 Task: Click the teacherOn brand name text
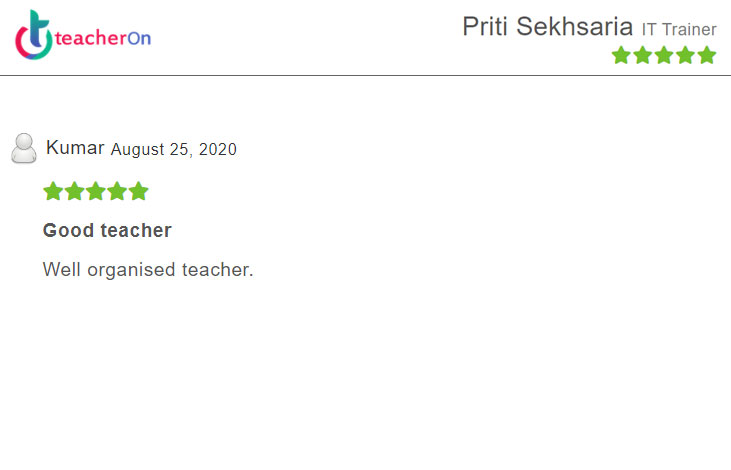[x=105, y=39]
